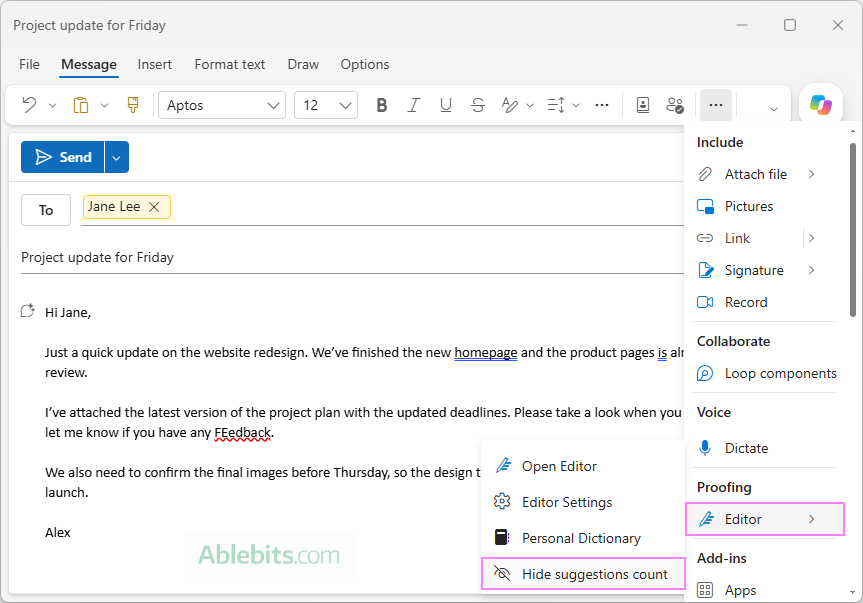
Task: Click the address book icon
Action: (643, 105)
